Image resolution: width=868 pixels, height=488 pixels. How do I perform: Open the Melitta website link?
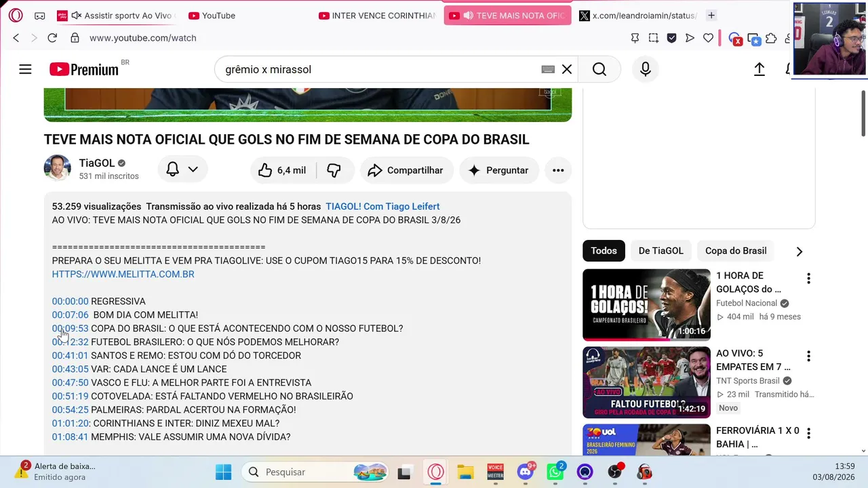(x=123, y=274)
